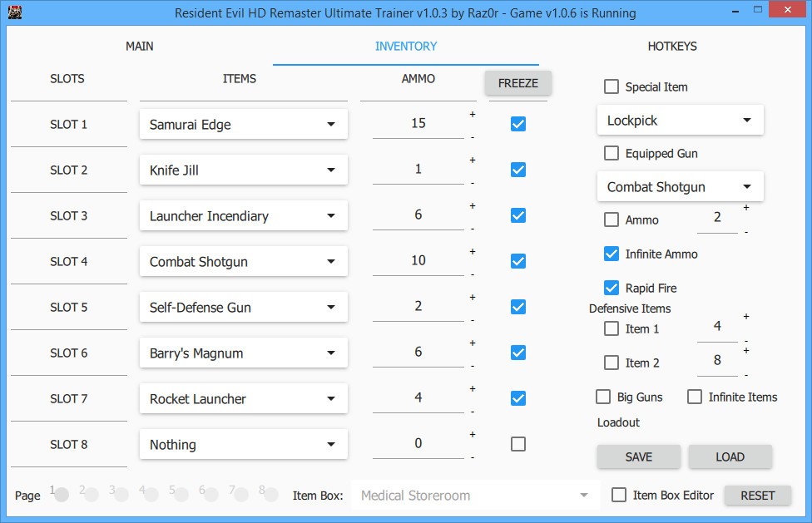Increase Defensive Item 1 quantity
This screenshot has width=812, height=523.
point(745,317)
